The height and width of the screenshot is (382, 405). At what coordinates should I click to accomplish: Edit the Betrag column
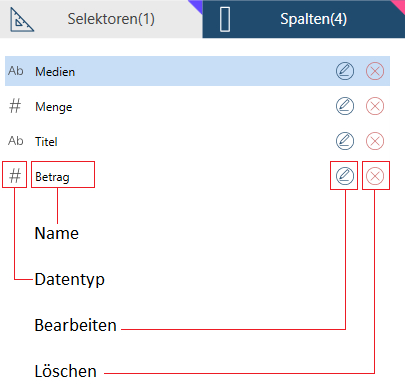345,176
